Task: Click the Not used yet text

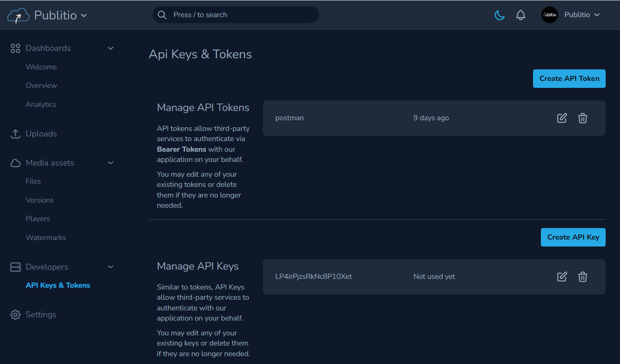Action: [x=434, y=277]
